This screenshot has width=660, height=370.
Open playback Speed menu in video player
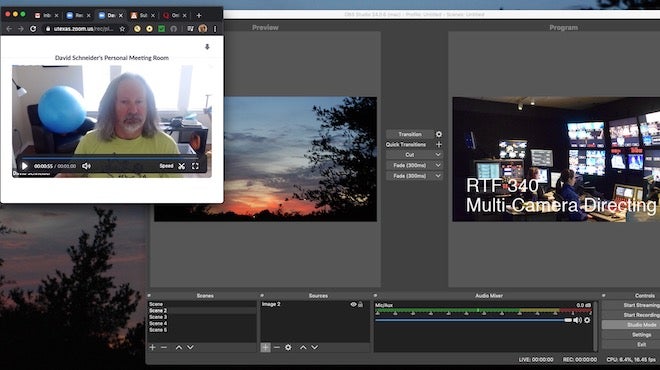(166, 166)
